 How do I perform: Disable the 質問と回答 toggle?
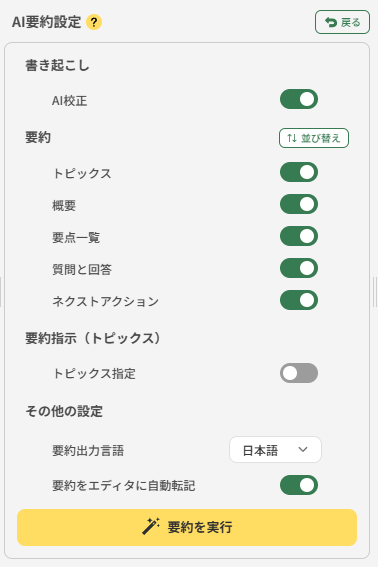pyautogui.click(x=299, y=268)
